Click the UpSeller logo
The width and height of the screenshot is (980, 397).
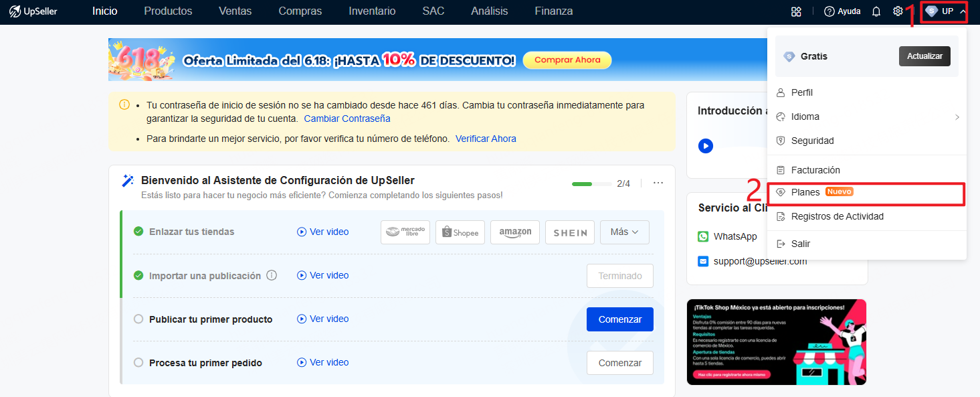coord(33,11)
